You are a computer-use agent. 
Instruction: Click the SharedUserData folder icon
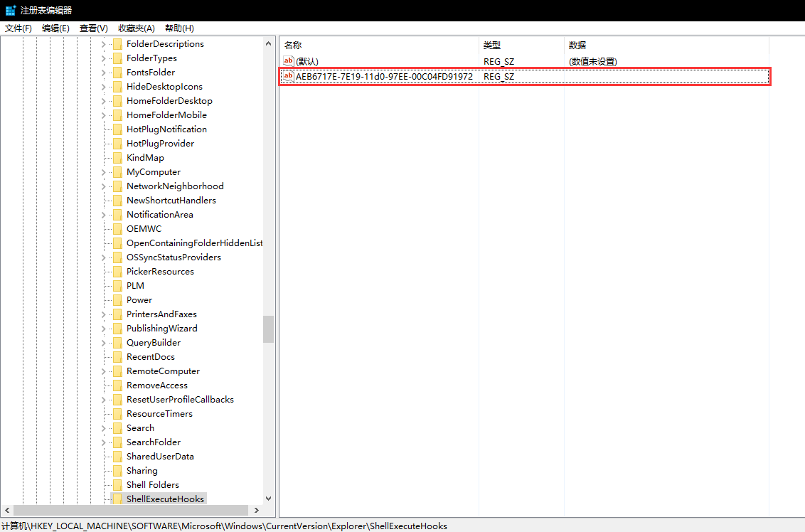click(x=117, y=457)
